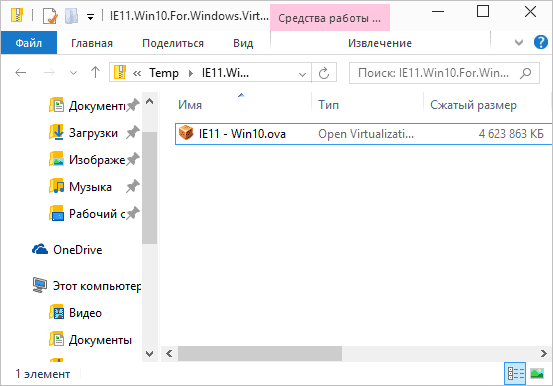This screenshot has width=553, height=386.
Task: Click the Этот компьютер monitor icon
Action: (40, 285)
